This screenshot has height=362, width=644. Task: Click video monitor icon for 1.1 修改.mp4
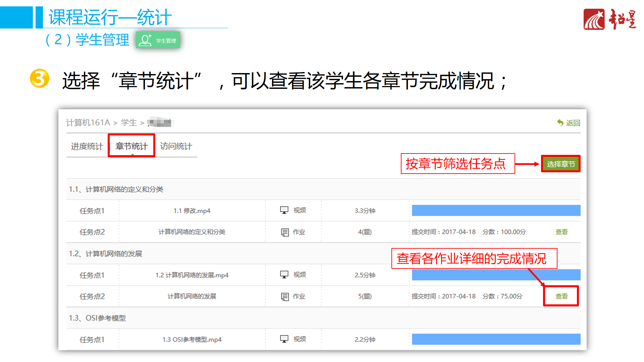click(x=284, y=210)
